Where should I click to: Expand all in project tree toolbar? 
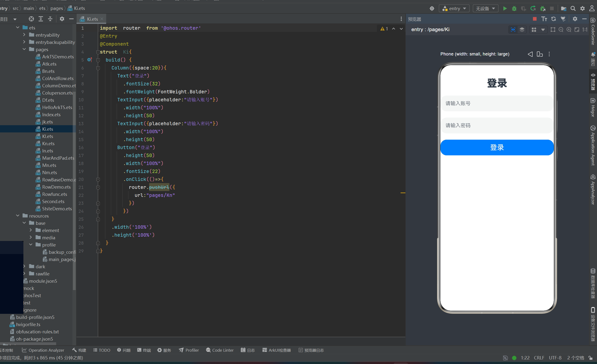pos(41,19)
